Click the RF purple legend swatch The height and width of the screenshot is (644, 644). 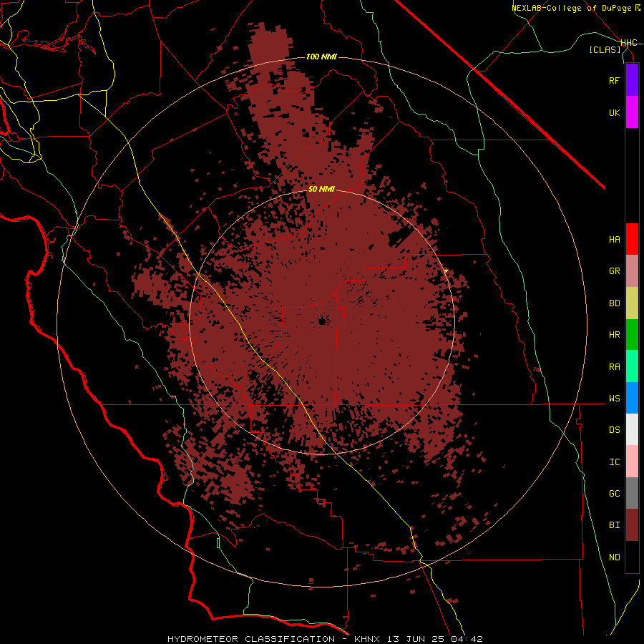pos(632,80)
